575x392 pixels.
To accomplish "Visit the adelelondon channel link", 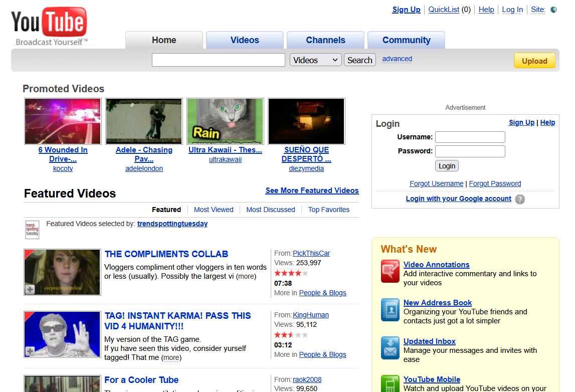I will (144, 169).
